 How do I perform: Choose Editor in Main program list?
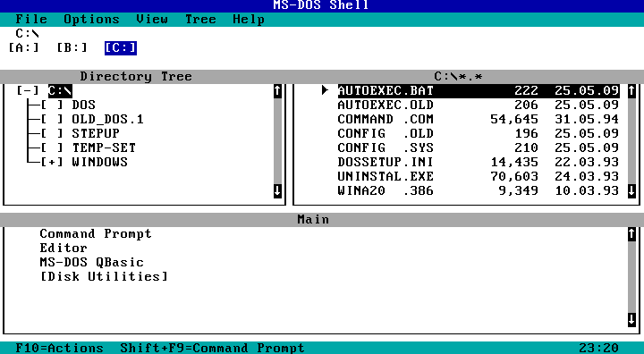tap(64, 248)
